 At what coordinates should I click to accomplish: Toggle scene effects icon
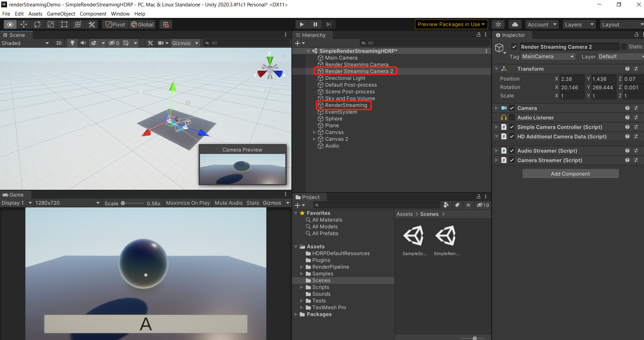pos(94,43)
